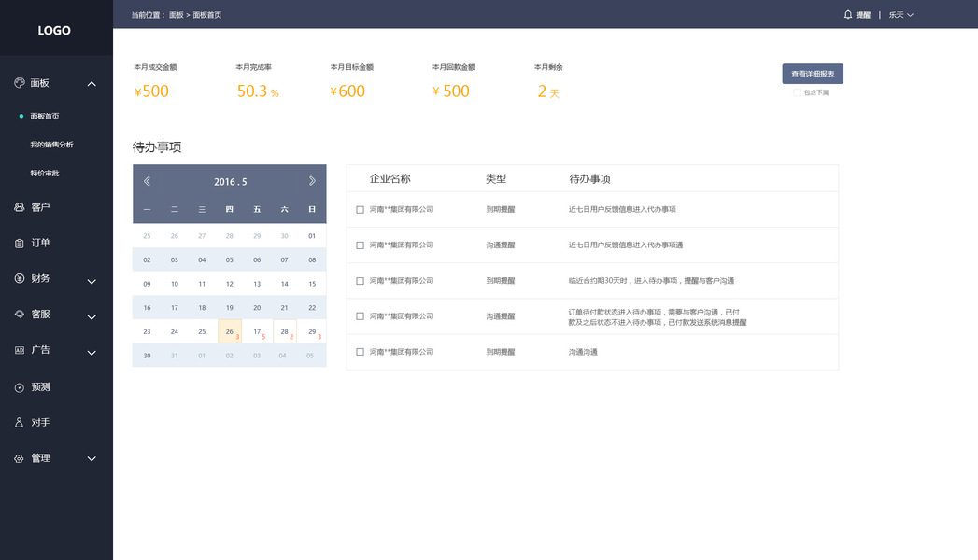Click the 类型 column header

pos(496,179)
